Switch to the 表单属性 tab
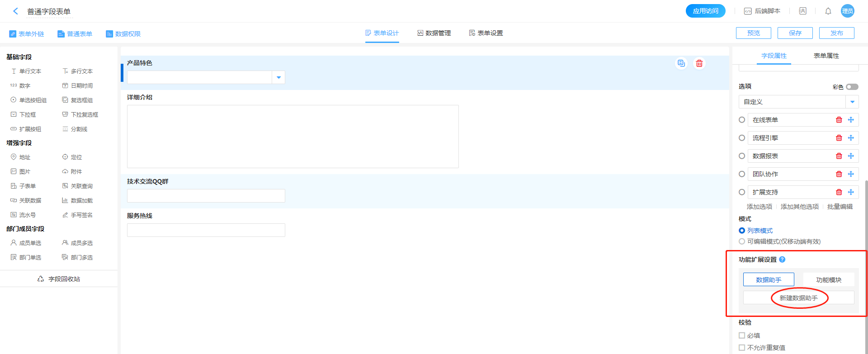The image size is (868, 354). point(826,56)
